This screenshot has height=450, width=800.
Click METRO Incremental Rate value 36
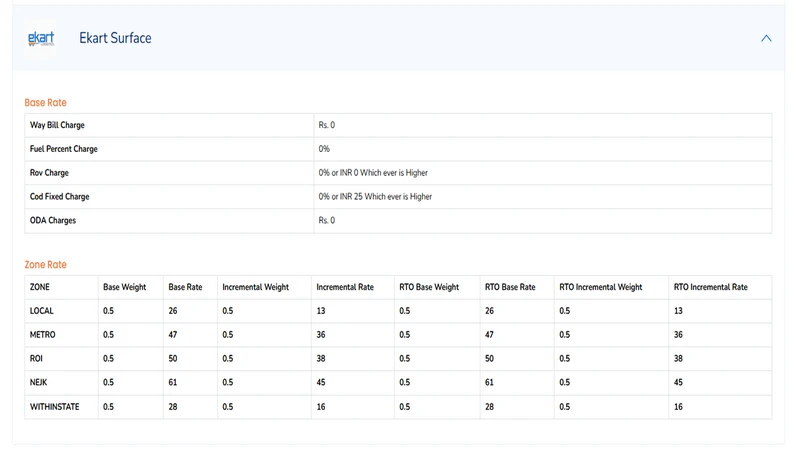click(x=321, y=335)
